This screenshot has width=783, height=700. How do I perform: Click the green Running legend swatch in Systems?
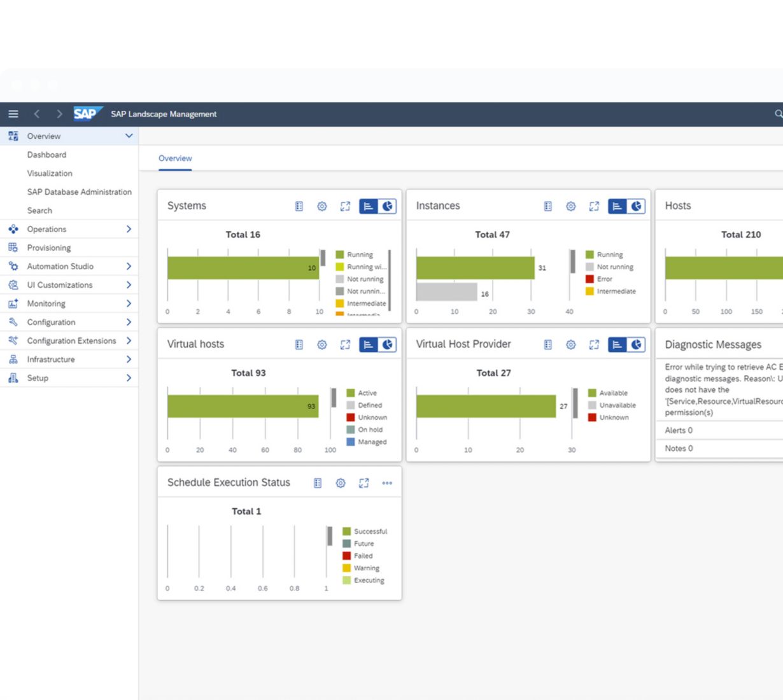tap(340, 255)
